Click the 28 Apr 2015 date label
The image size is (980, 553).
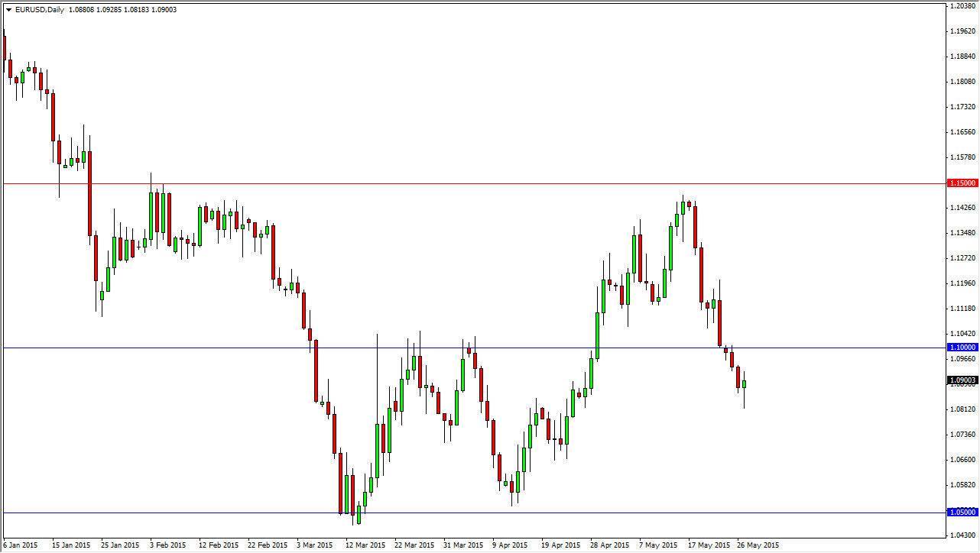608,545
